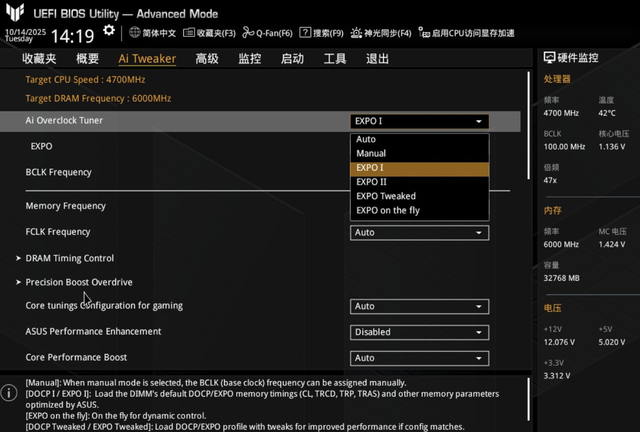This screenshot has width=640, height=432.
Task: Select the 退出 tab
Action: point(377,59)
